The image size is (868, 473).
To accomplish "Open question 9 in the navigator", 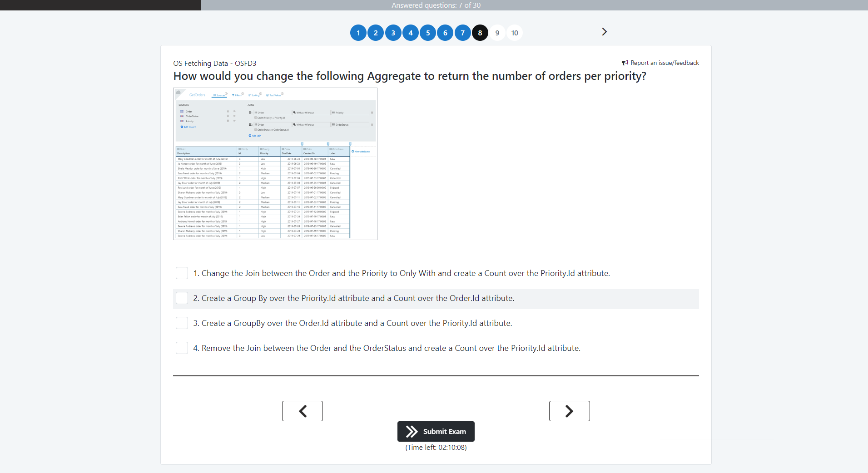I will coord(497,33).
